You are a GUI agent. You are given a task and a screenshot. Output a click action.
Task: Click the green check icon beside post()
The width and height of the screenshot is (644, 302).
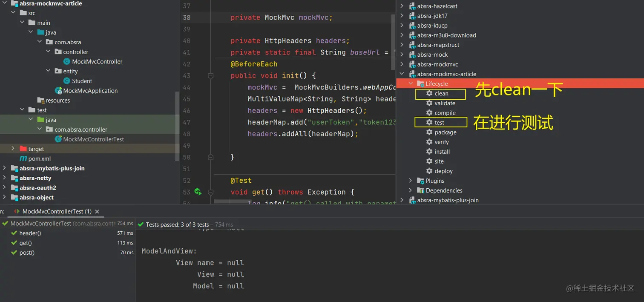click(14, 253)
